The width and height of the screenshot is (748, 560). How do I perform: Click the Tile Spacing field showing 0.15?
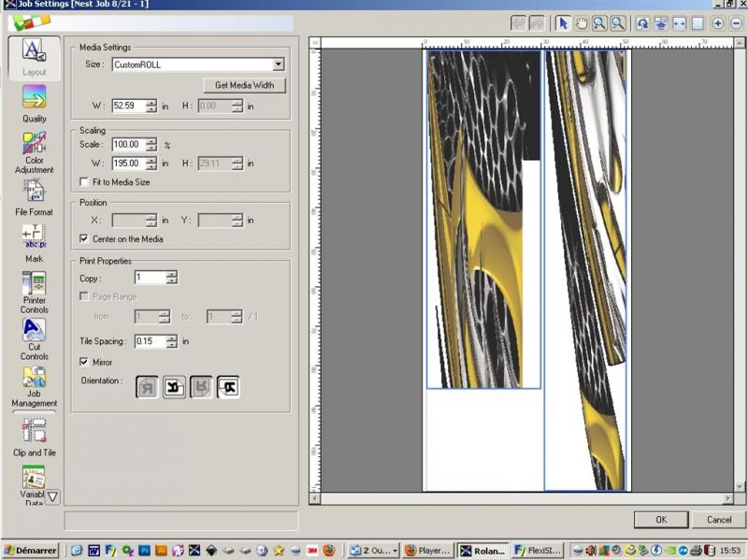[x=151, y=341]
